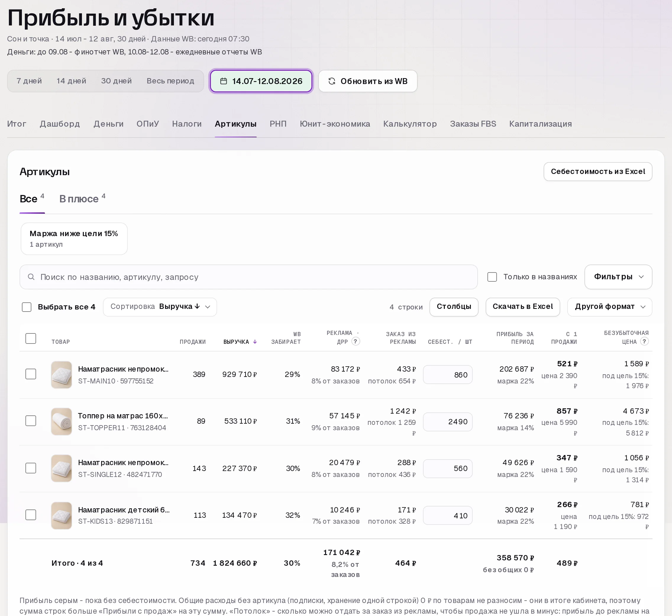Click the Наматрасник детский 6... product name

(124, 510)
